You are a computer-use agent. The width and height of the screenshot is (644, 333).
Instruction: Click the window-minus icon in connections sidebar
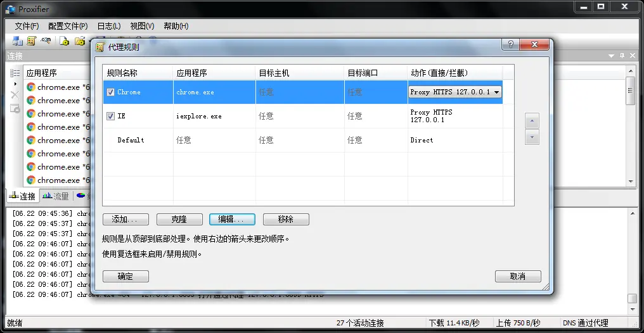15,109
